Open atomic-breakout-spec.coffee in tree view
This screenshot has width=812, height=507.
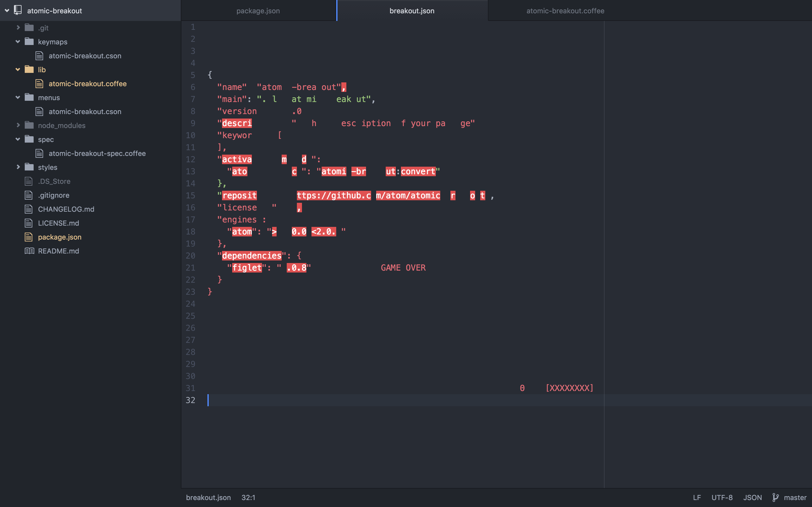(97, 153)
